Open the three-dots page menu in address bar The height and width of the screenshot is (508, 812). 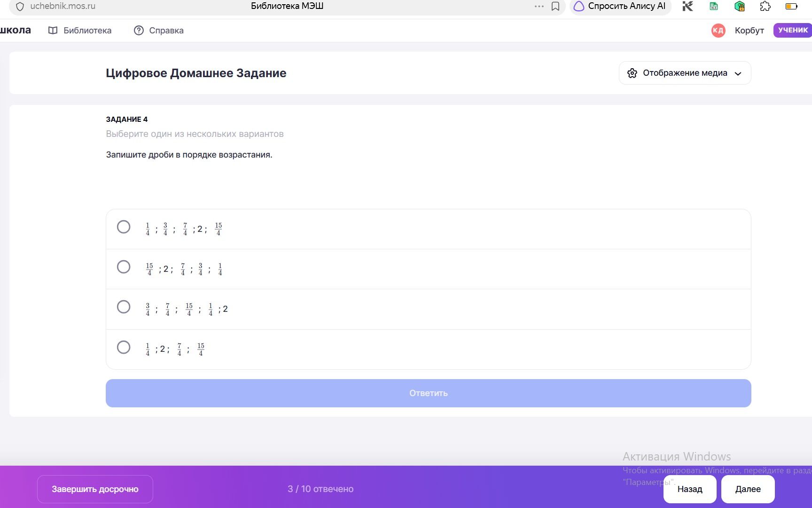pos(539,7)
